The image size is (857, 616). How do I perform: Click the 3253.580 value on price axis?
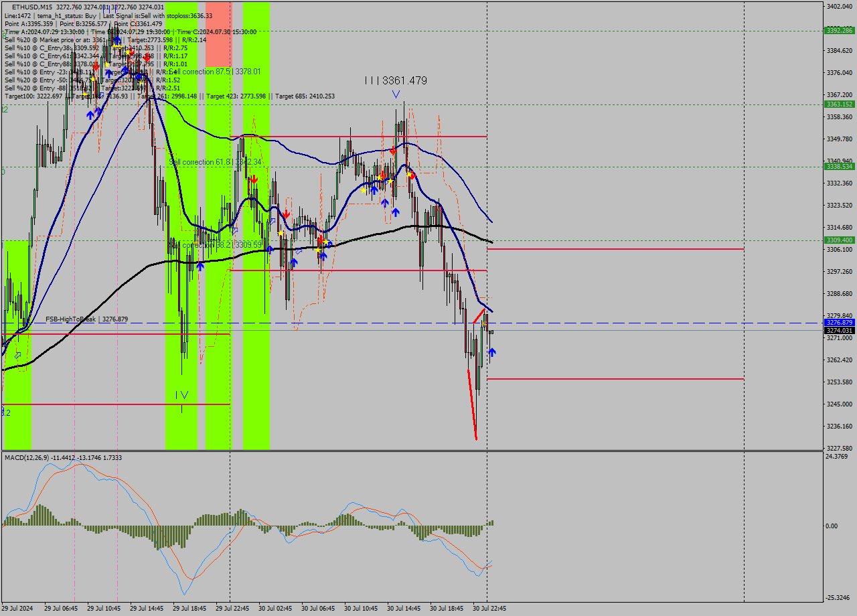point(840,382)
